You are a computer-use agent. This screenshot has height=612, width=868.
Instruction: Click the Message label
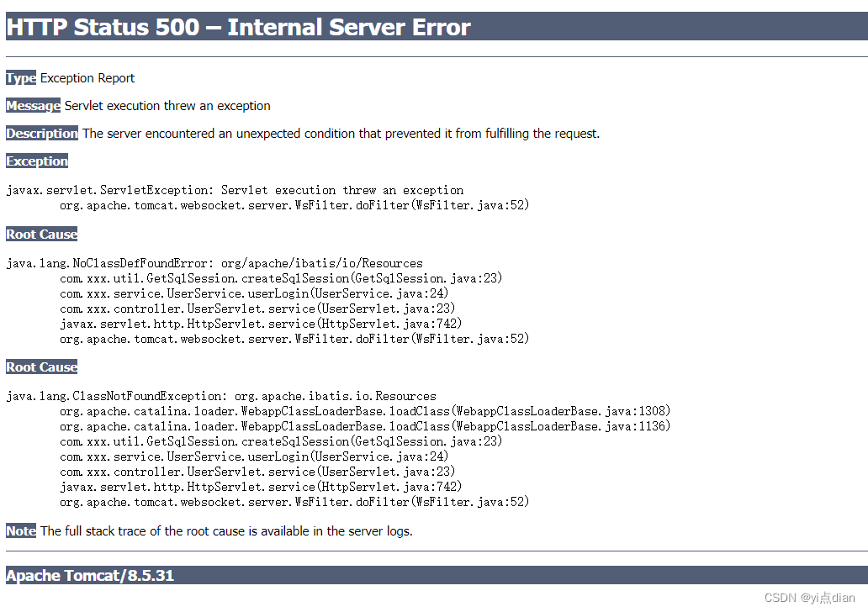coord(33,105)
